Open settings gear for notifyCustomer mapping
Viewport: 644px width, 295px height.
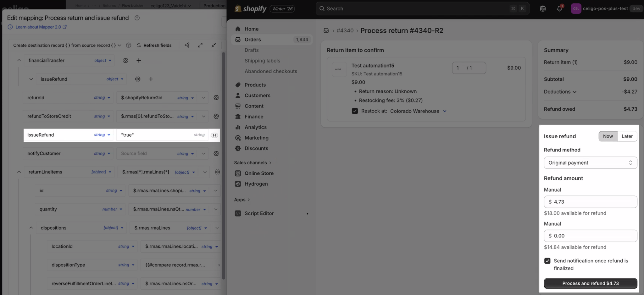[x=216, y=154]
